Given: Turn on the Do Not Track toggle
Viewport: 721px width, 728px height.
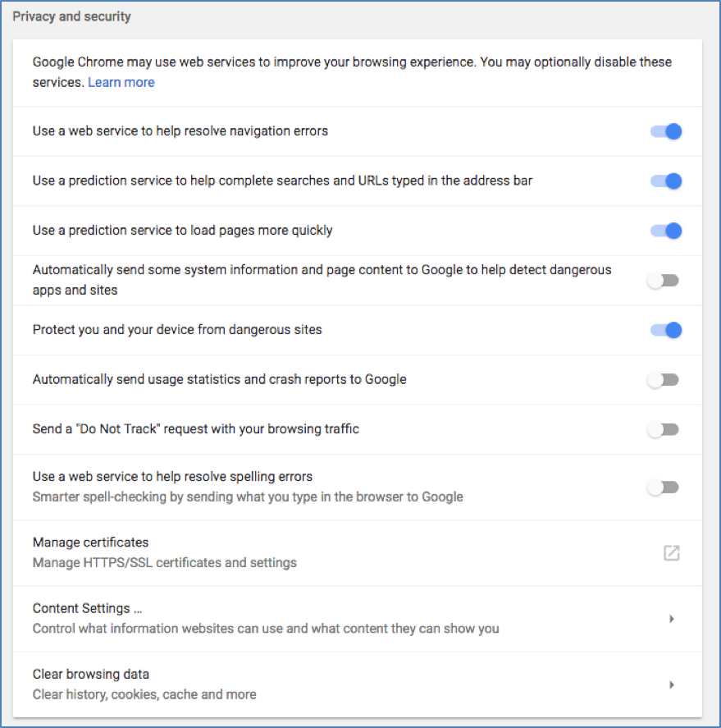Looking at the screenshot, I should [x=663, y=429].
